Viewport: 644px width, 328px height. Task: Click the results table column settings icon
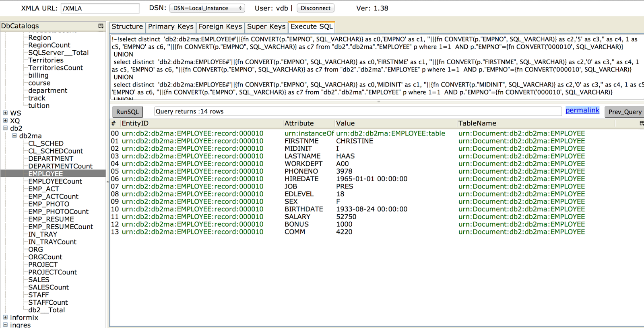pyautogui.click(x=642, y=123)
